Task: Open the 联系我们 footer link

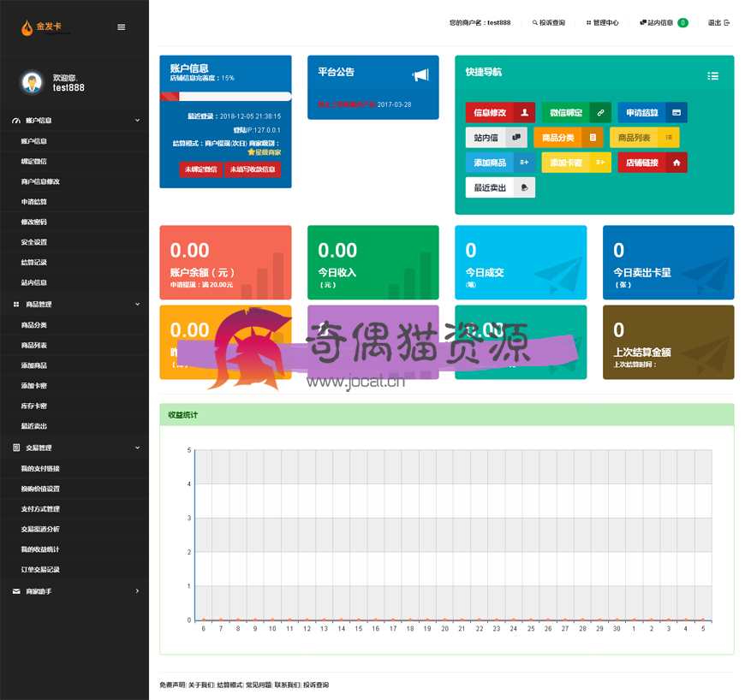Action: click(x=287, y=685)
